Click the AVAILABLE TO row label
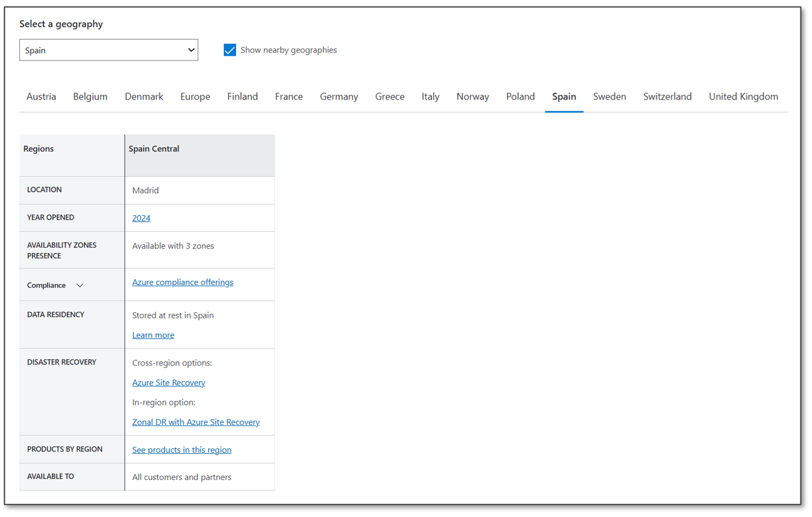The height and width of the screenshot is (517, 812). pos(51,477)
